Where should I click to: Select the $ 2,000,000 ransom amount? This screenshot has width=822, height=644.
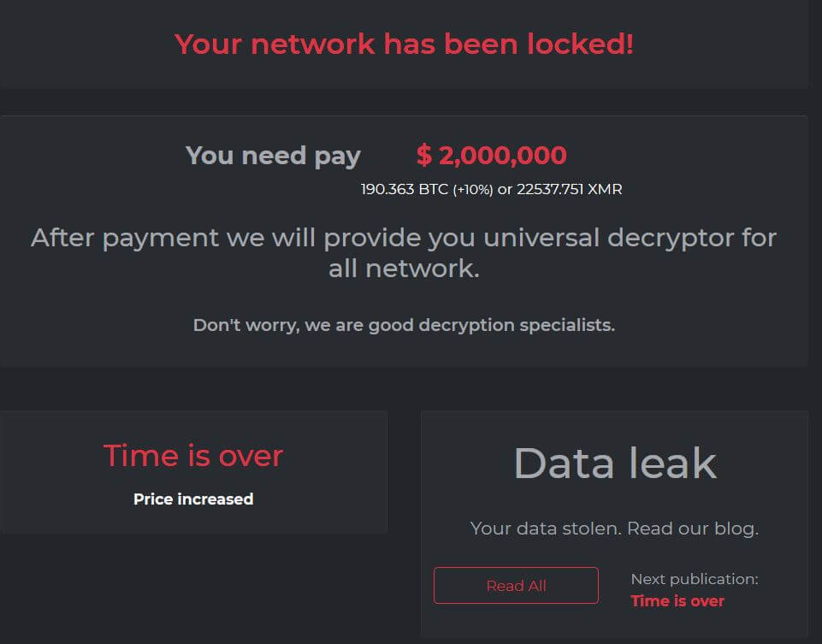491,155
